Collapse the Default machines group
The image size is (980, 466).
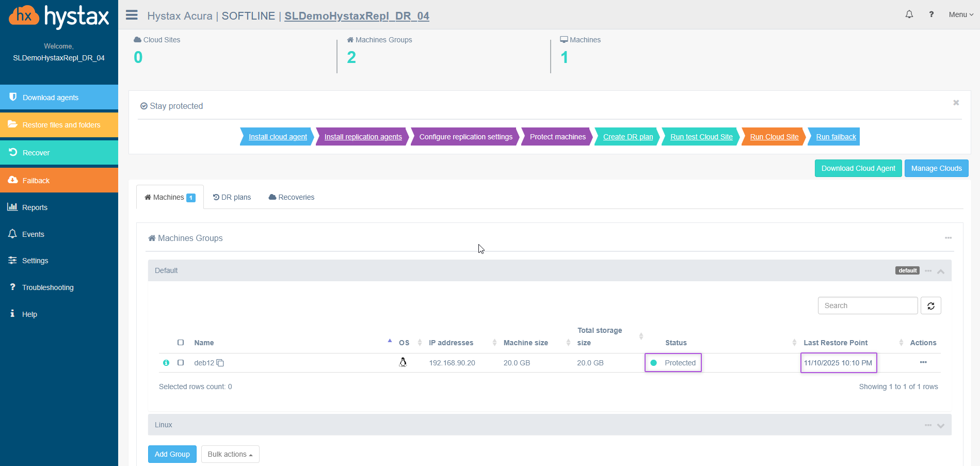(x=941, y=271)
